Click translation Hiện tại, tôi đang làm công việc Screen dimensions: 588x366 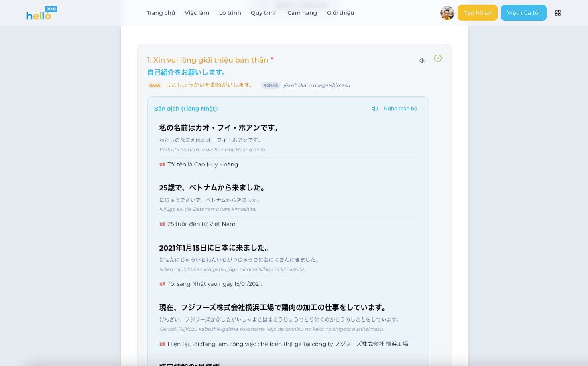289,344
